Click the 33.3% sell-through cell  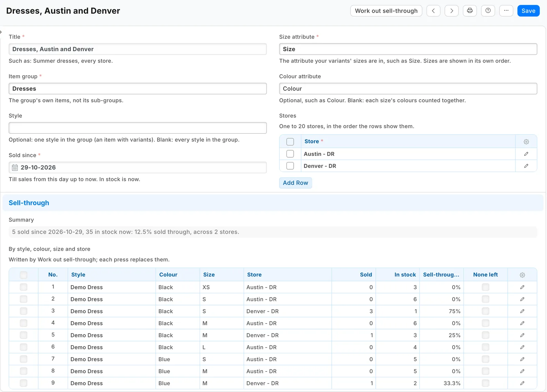coord(442,383)
